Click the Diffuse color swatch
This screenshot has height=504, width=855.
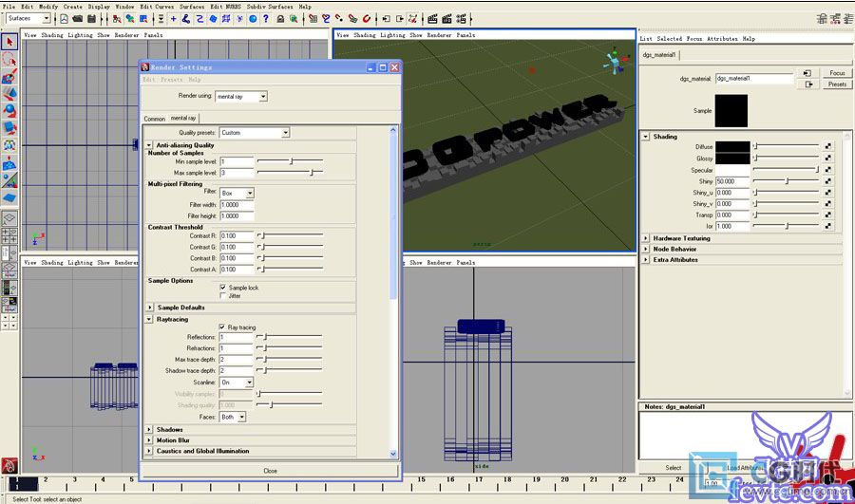pyautogui.click(x=732, y=146)
